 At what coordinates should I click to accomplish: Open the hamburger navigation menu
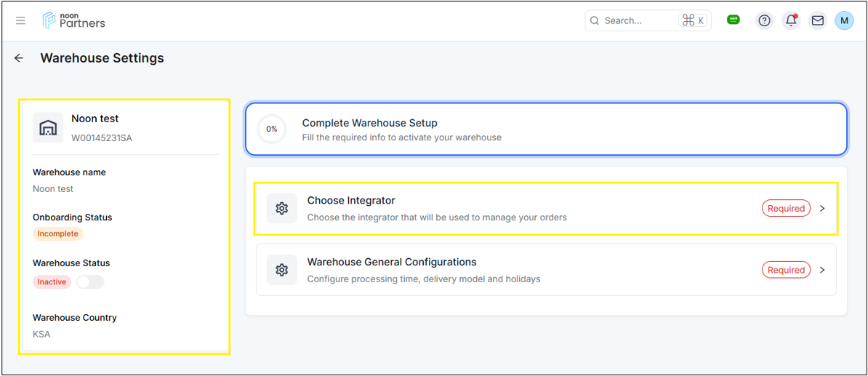20,20
